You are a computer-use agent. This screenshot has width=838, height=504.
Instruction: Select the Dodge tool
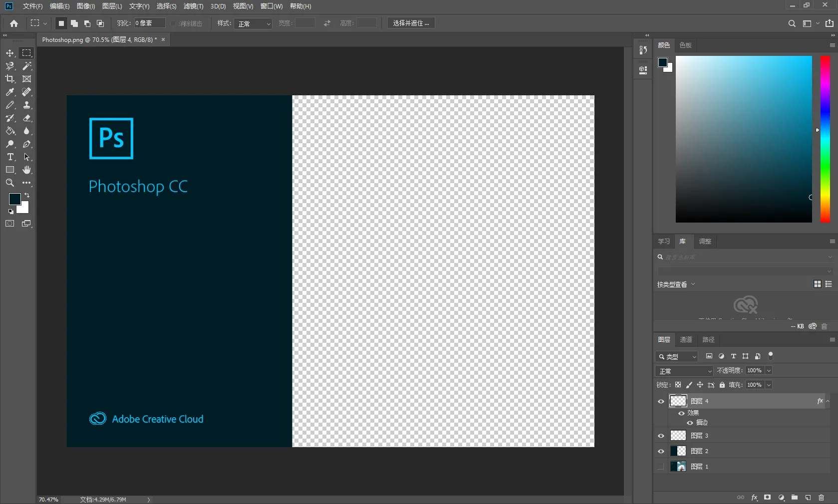(10, 144)
